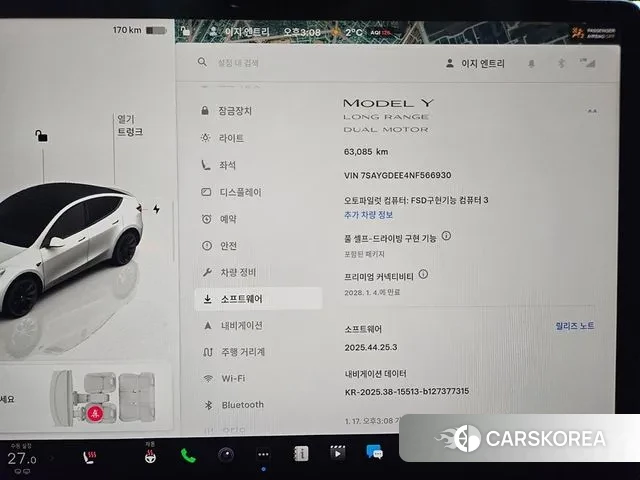Tap 열기 트렁크 to open the trunk
The height and width of the screenshot is (480, 640).
coord(130,125)
